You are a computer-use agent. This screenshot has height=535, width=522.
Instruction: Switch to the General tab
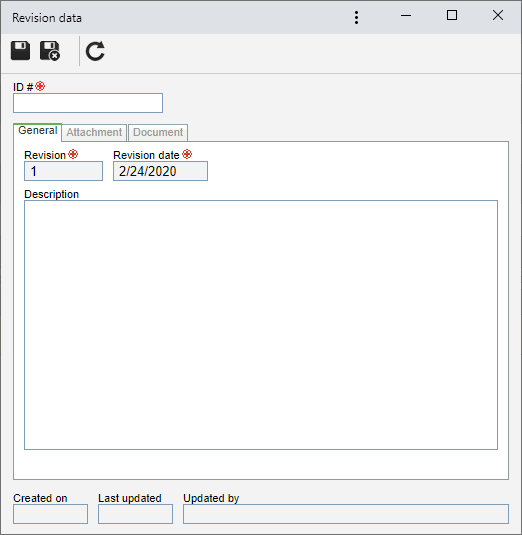38,131
